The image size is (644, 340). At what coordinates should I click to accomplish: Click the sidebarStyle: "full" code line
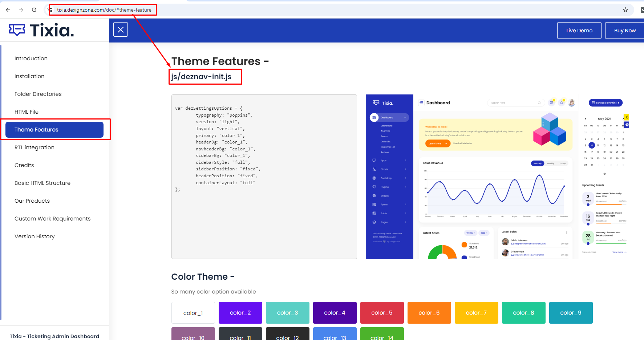(223, 162)
